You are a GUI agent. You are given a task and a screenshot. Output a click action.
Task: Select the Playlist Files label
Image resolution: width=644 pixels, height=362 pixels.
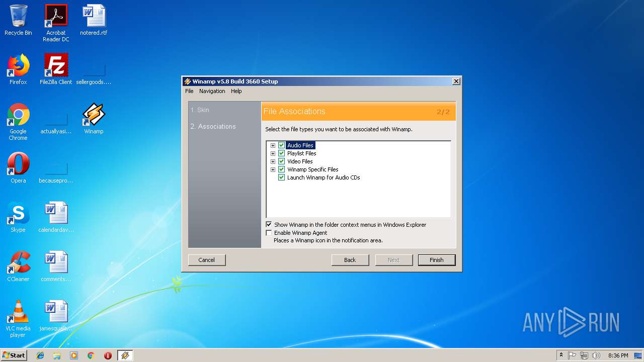pyautogui.click(x=302, y=153)
